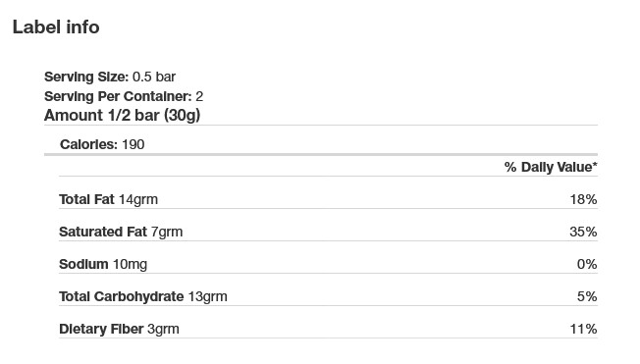Click the 5% Total Carbohydrate value
The width and height of the screenshot is (640, 364).
[587, 296]
